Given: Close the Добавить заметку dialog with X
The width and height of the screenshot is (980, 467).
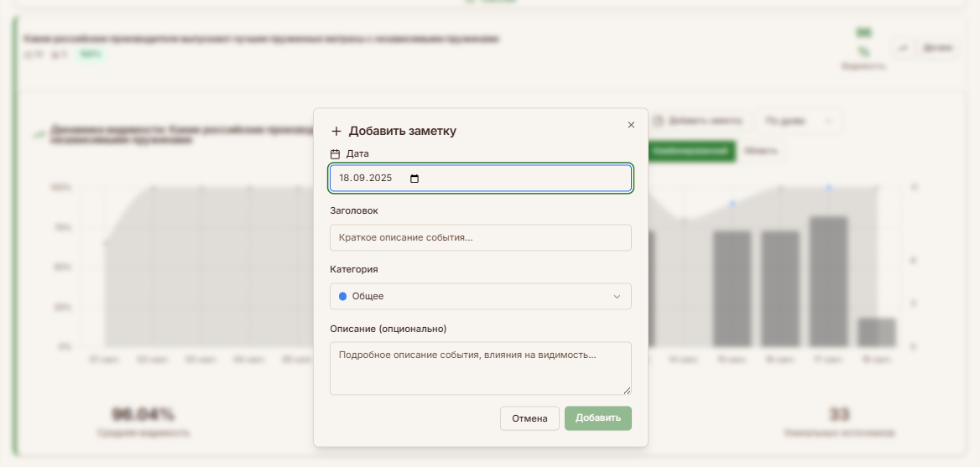Looking at the screenshot, I should pos(631,125).
